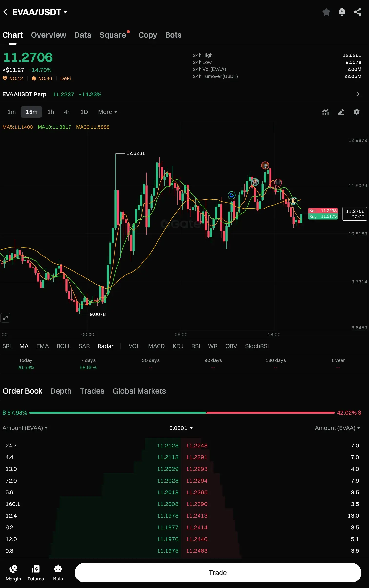Open the EVAAUSDT Perp details chevron
The image size is (370, 588).
[358, 94]
